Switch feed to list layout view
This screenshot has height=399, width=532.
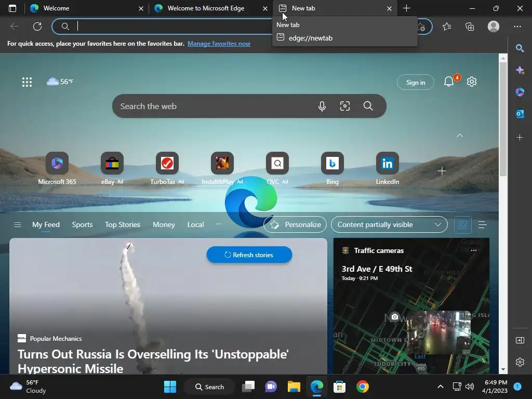(483, 224)
